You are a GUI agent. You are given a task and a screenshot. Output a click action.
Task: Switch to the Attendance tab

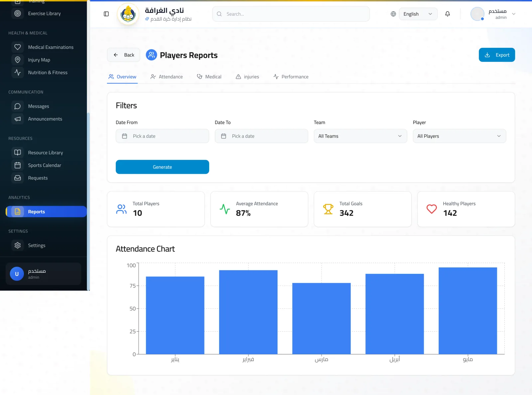point(167,77)
